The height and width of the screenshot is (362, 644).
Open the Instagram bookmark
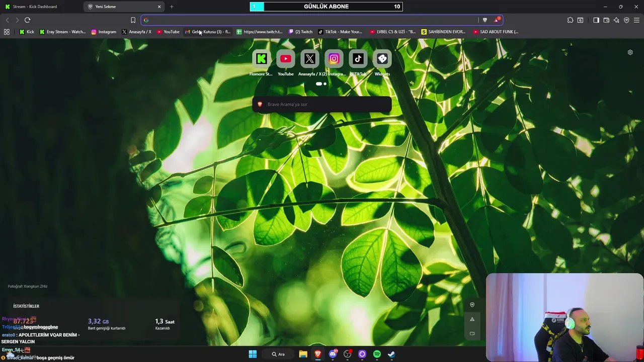[104, 32]
